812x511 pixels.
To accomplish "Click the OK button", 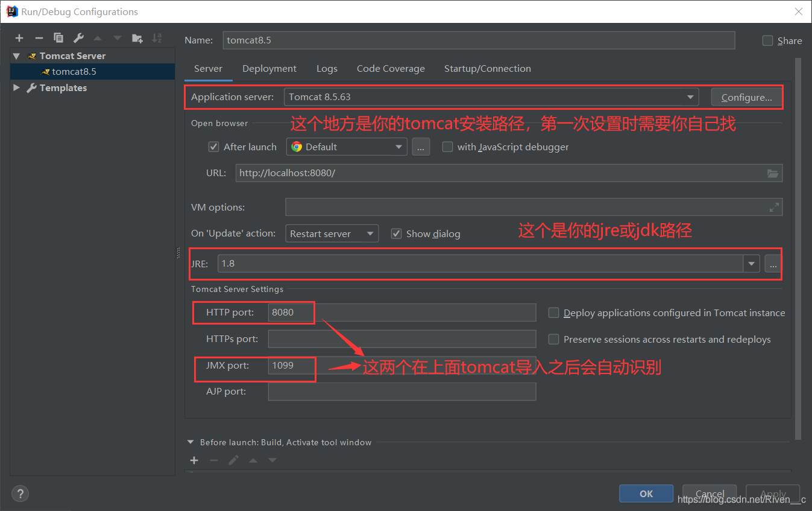I will (x=646, y=494).
